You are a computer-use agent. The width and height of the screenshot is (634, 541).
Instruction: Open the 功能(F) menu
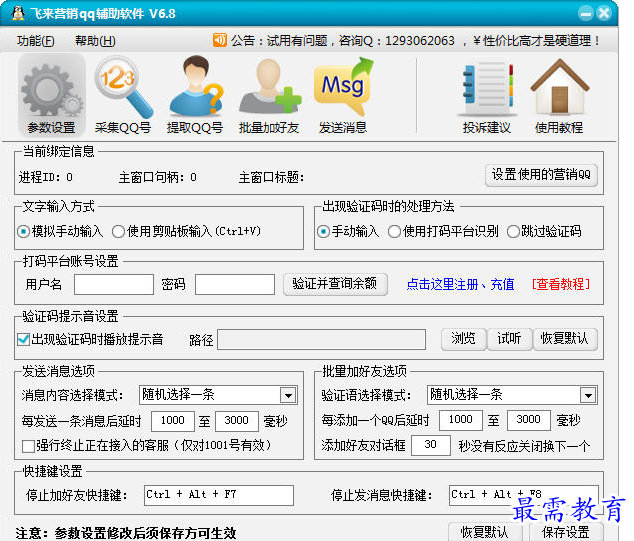pyautogui.click(x=36, y=41)
